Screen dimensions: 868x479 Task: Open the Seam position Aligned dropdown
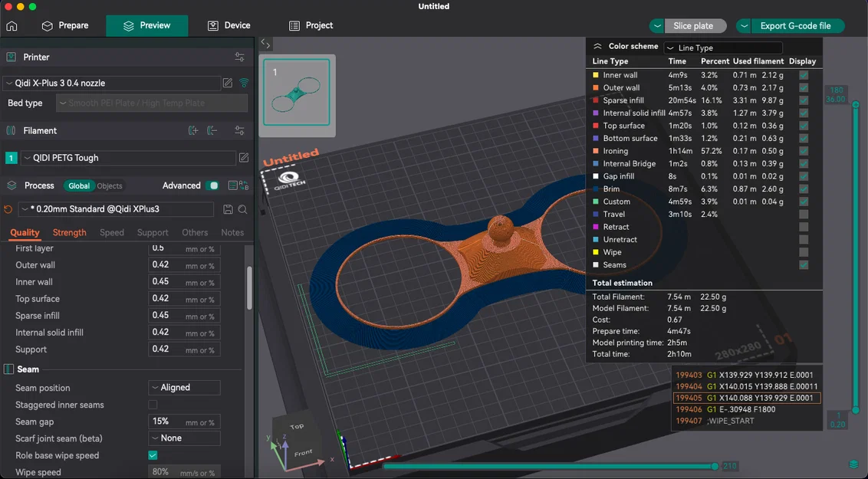click(x=184, y=388)
